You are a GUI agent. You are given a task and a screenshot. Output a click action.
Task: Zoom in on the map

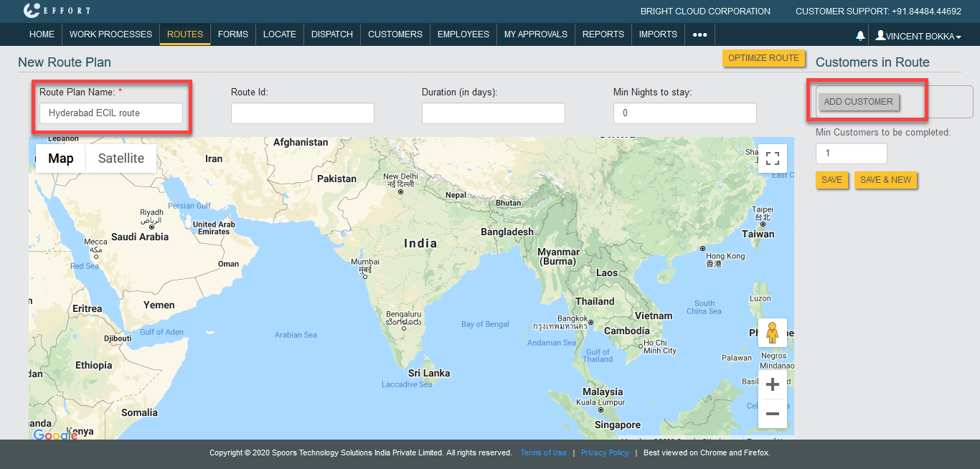772,384
